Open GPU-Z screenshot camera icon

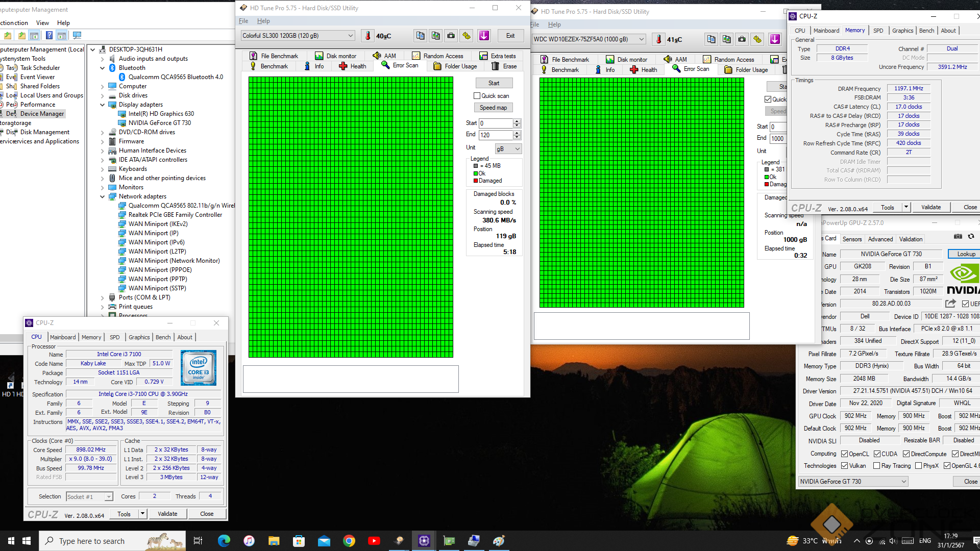(x=958, y=237)
